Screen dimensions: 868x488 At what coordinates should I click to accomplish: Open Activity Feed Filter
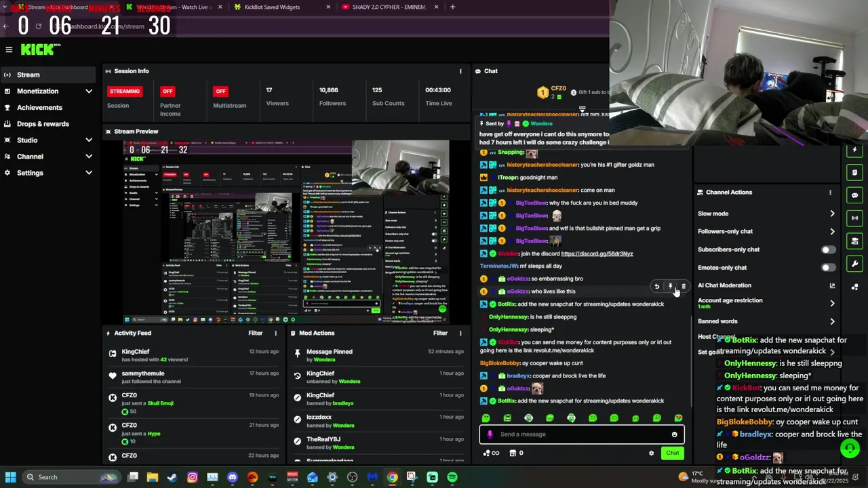point(255,333)
